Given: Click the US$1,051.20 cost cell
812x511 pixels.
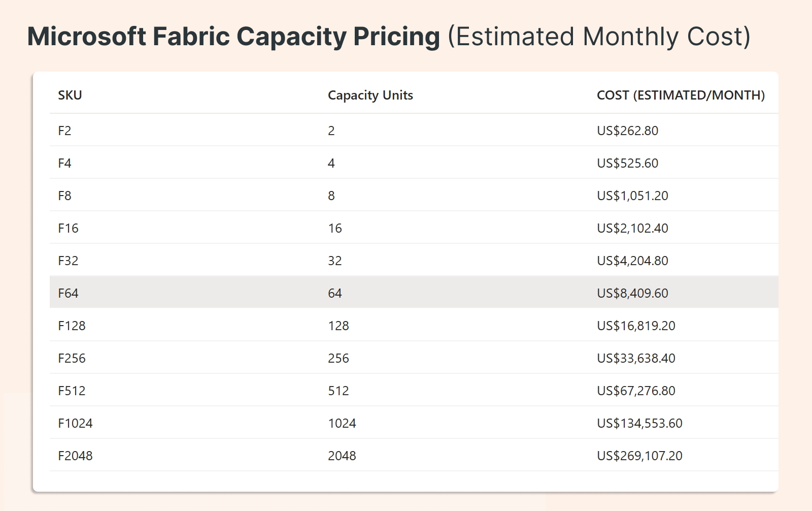Looking at the screenshot, I should (632, 196).
